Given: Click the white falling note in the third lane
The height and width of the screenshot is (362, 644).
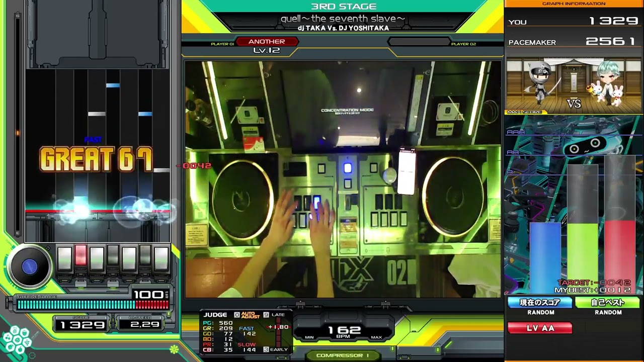Looking at the screenshot, I should (97, 114).
